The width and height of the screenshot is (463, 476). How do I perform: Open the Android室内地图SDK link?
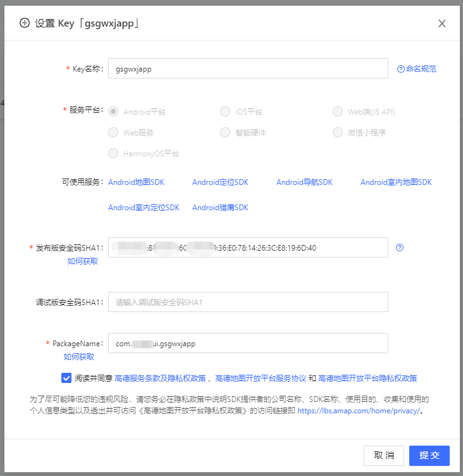[396, 182]
